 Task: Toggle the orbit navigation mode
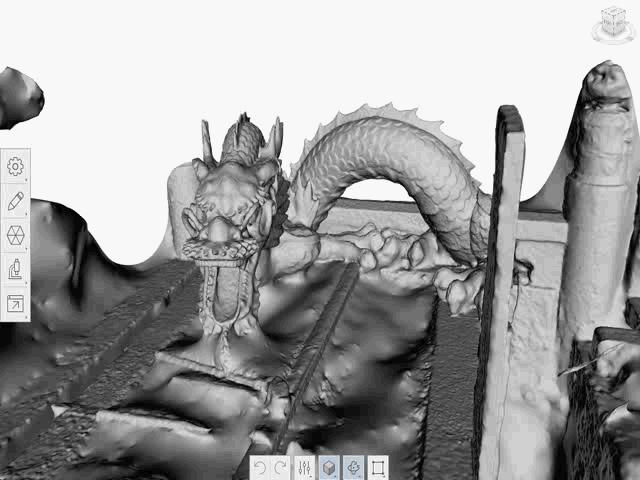(353, 468)
